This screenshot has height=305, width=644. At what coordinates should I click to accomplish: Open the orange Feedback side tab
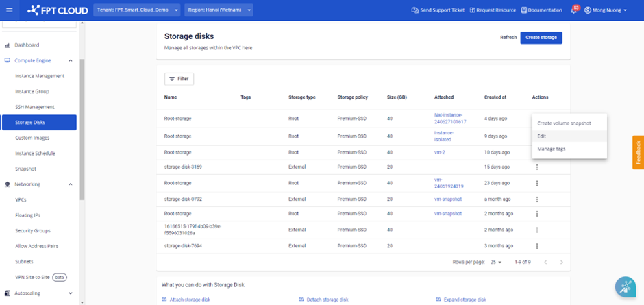tap(638, 151)
